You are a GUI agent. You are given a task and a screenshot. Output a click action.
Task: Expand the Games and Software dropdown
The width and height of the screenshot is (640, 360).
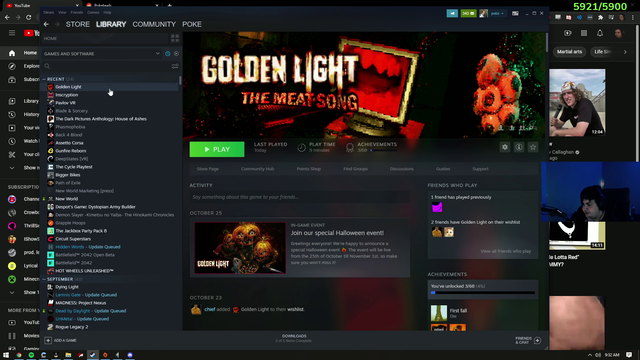click(158, 53)
